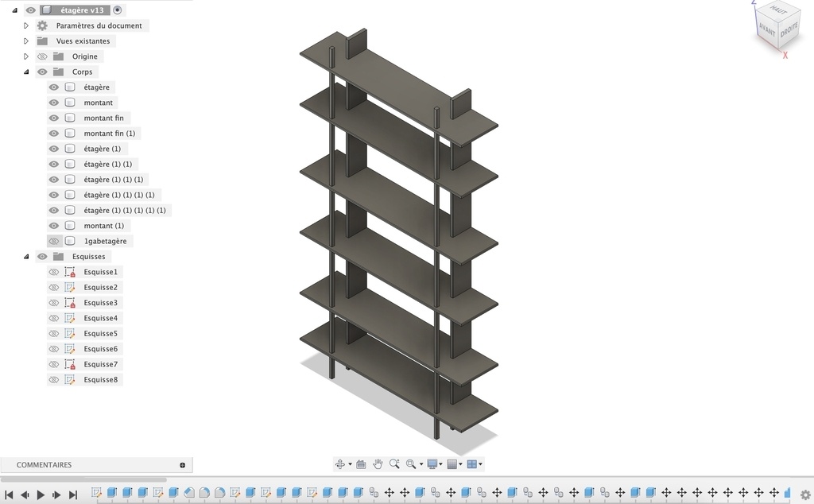Click the view cube DROITE face
This screenshot has width=814, height=504.
(789, 30)
